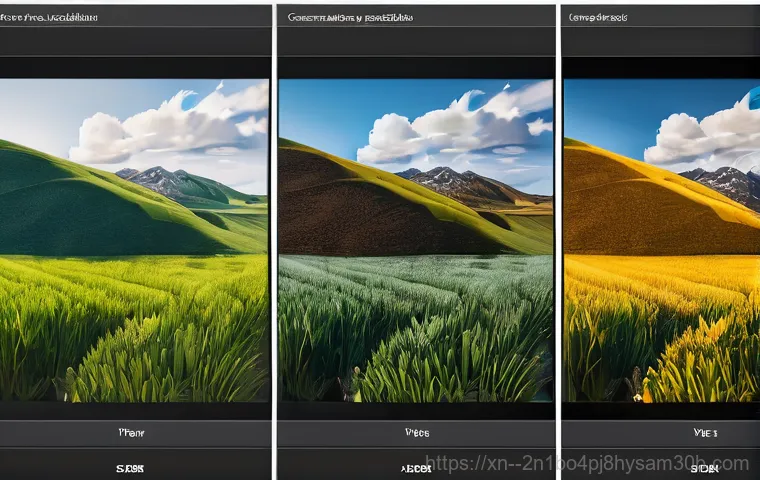This screenshot has width=760, height=480.
Task: Select the left green hills landscape image
Action: point(134,240)
